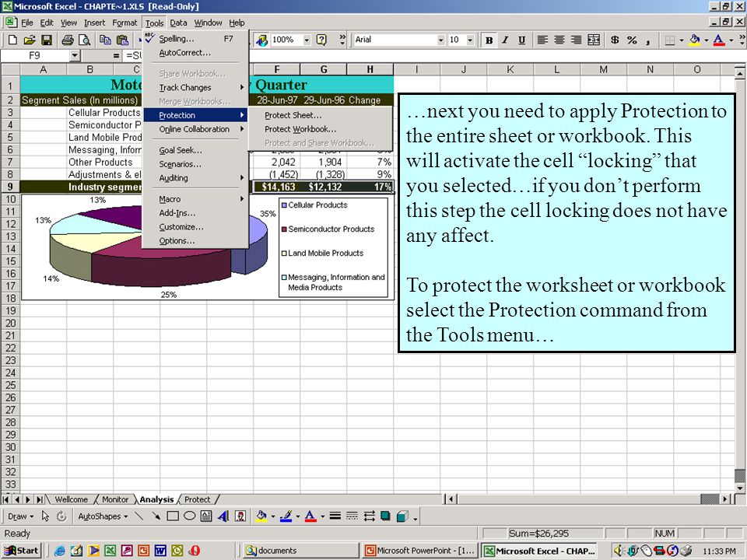Select the Line tool in Drawing toolbar

139,516
